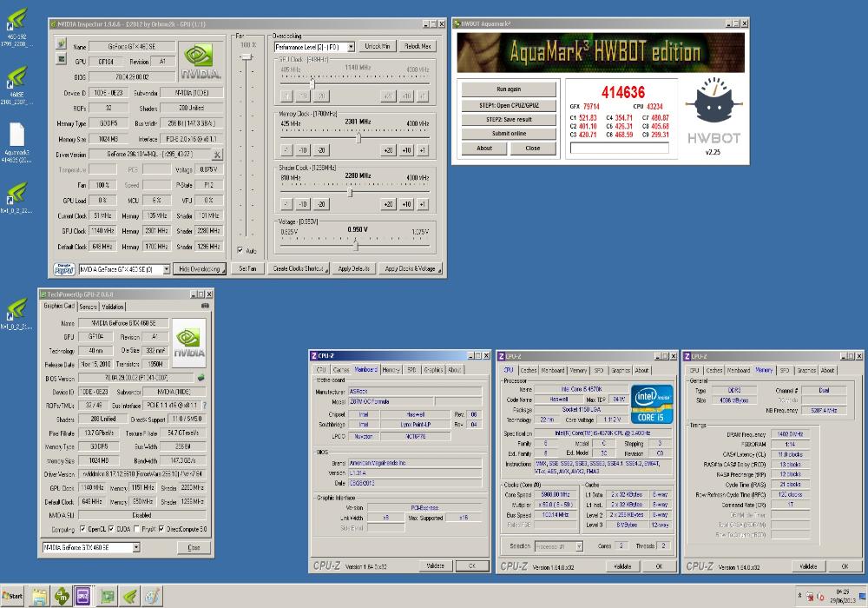Toggle the OpenCL checkbox in GPU-Z

coord(82,529)
